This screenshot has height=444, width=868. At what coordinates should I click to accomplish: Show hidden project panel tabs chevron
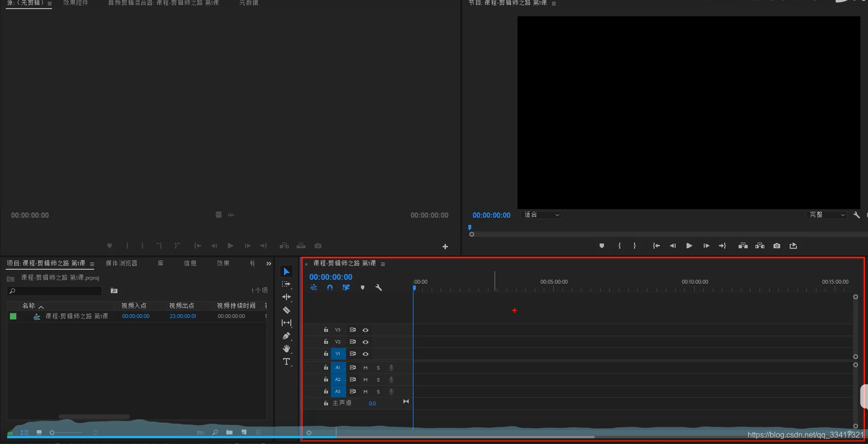click(x=269, y=264)
